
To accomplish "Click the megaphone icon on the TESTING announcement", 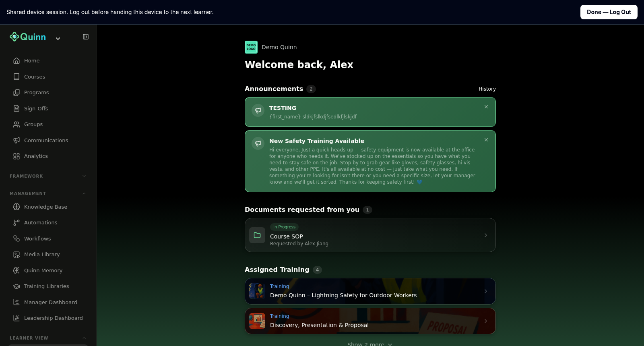I will coord(258,110).
